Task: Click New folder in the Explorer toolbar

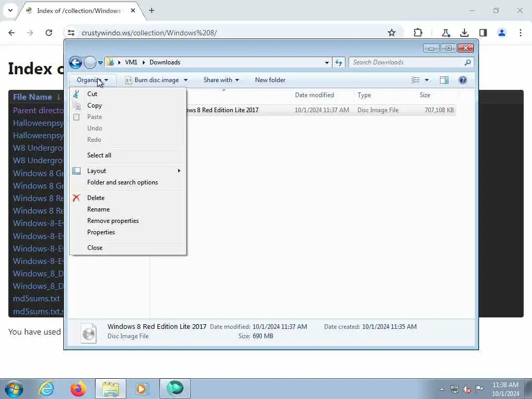Action: pos(270,80)
